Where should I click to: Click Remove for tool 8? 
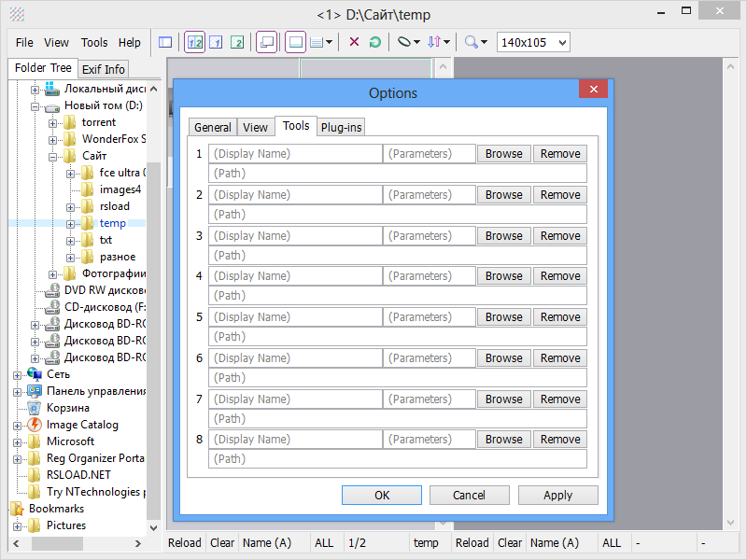[x=559, y=440]
